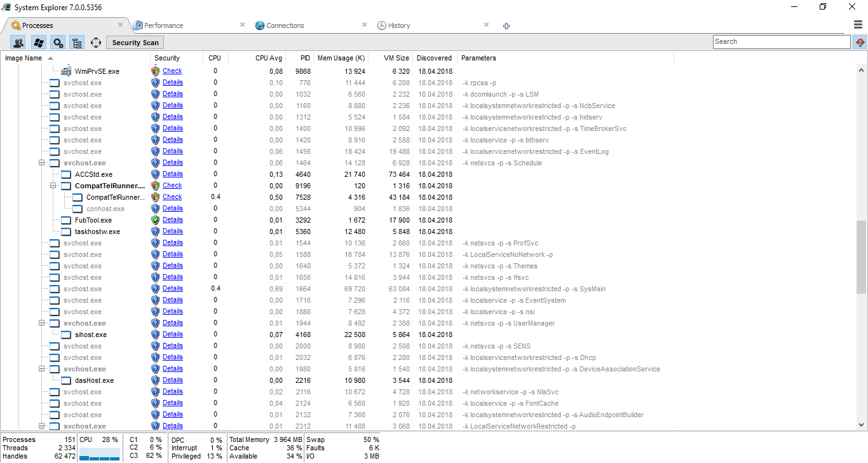Collapse the bold CompatTelRunner node, PID 9196
The image size is (868, 463).
54,186
